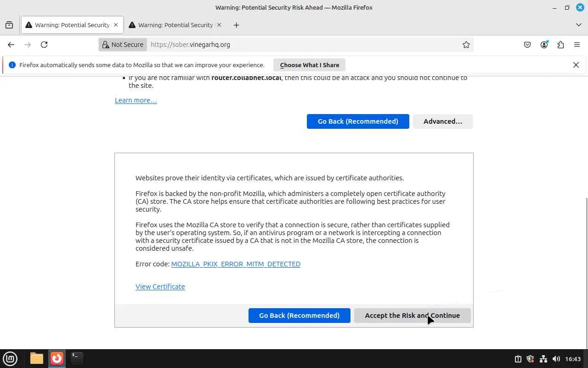
Task: Open the Firefox account icon
Action: (544, 45)
